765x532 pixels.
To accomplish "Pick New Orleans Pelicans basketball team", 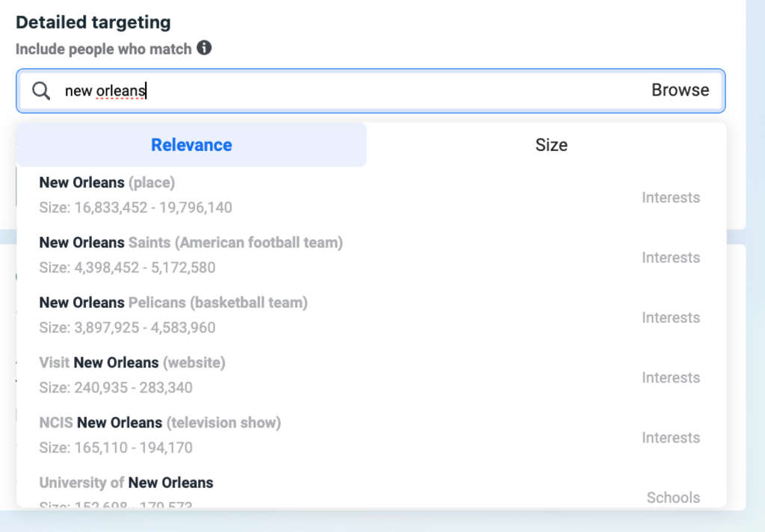I will 173,303.
